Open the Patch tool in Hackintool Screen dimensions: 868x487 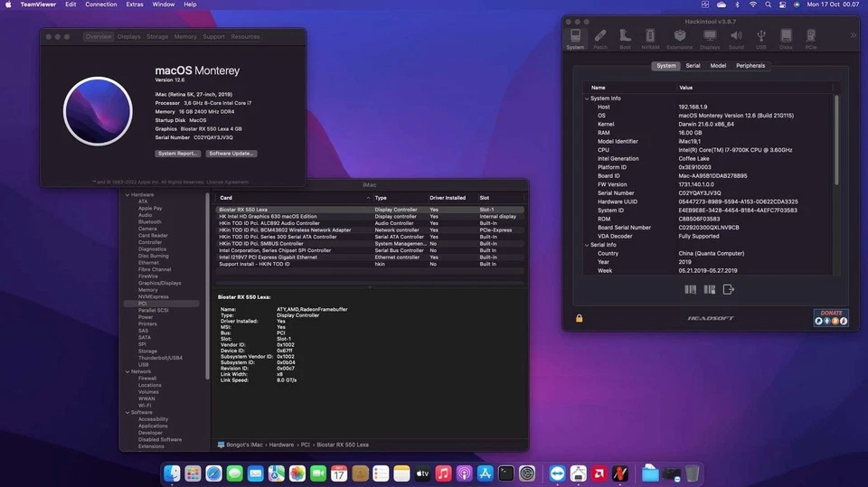600,39
